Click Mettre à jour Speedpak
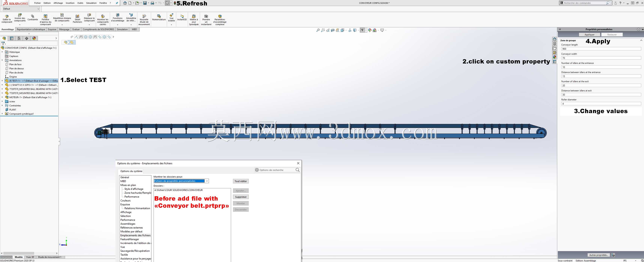The image size is (644, 262). pyautogui.click(x=194, y=20)
